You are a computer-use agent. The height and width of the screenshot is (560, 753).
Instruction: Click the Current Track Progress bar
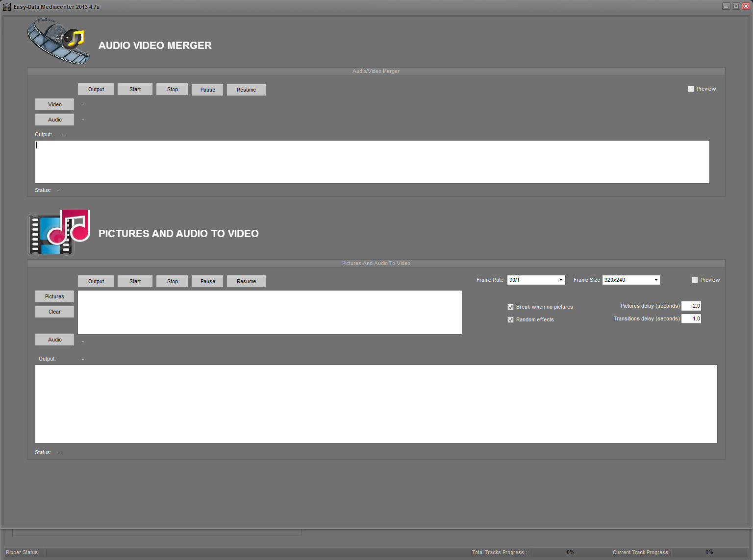tap(709, 552)
